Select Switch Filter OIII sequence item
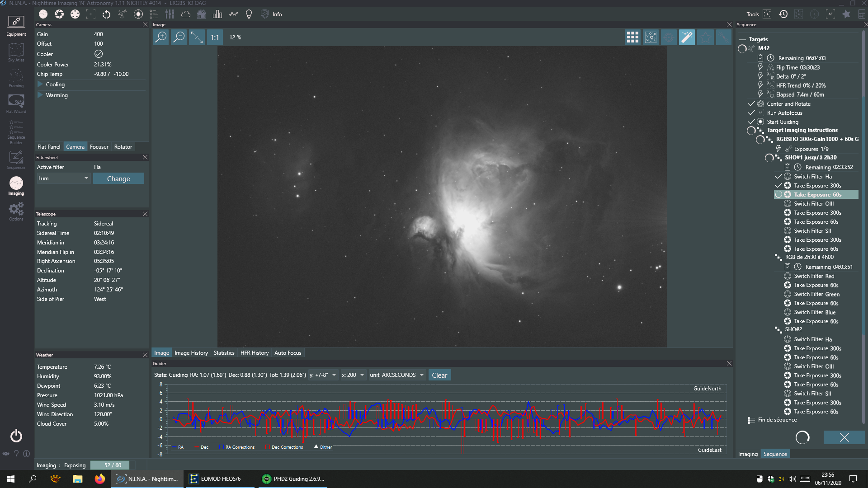Viewport: 868px width, 488px height. 813,204
